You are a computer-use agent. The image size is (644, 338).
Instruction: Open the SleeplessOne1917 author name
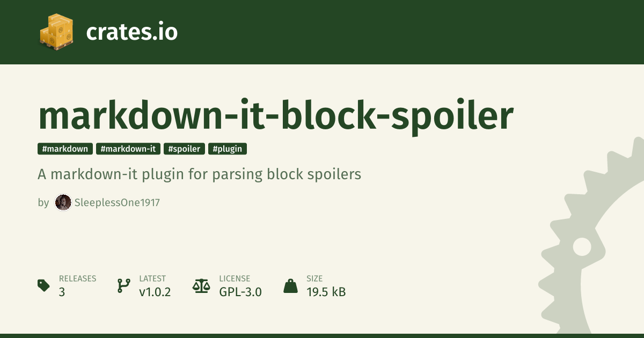[118, 203]
